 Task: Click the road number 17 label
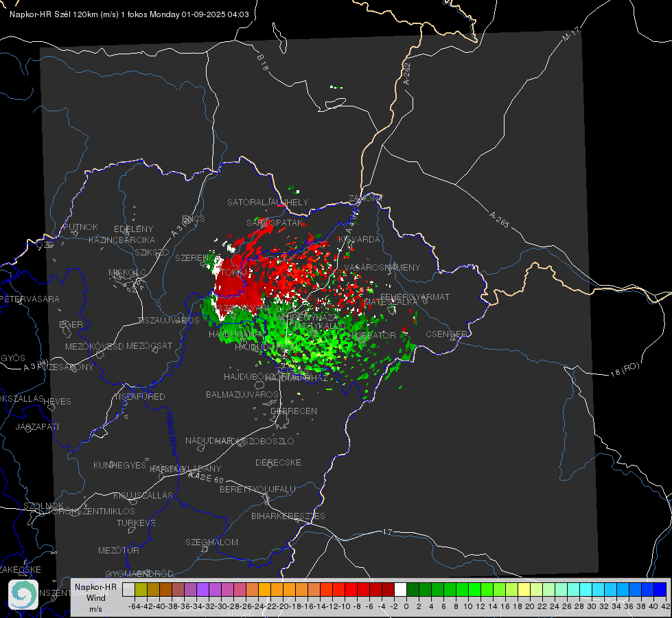tap(387, 531)
